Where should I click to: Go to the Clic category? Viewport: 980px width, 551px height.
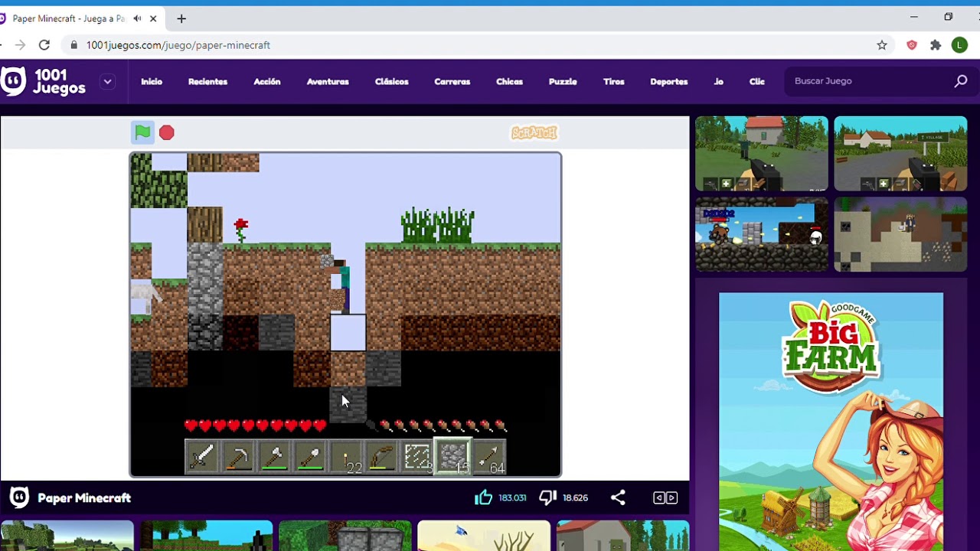tap(756, 81)
